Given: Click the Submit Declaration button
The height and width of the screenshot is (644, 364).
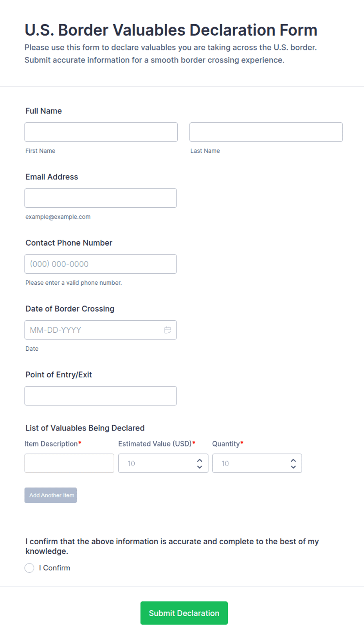Looking at the screenshot, I should pos(184,613).
